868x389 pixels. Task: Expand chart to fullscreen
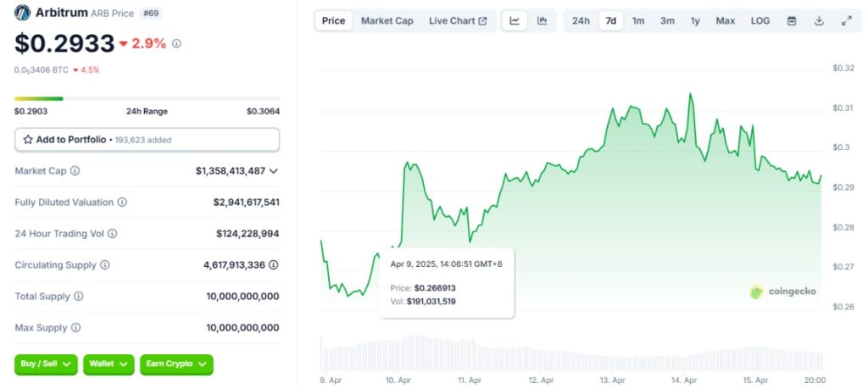pyautogui.click(x=847, y=21)
